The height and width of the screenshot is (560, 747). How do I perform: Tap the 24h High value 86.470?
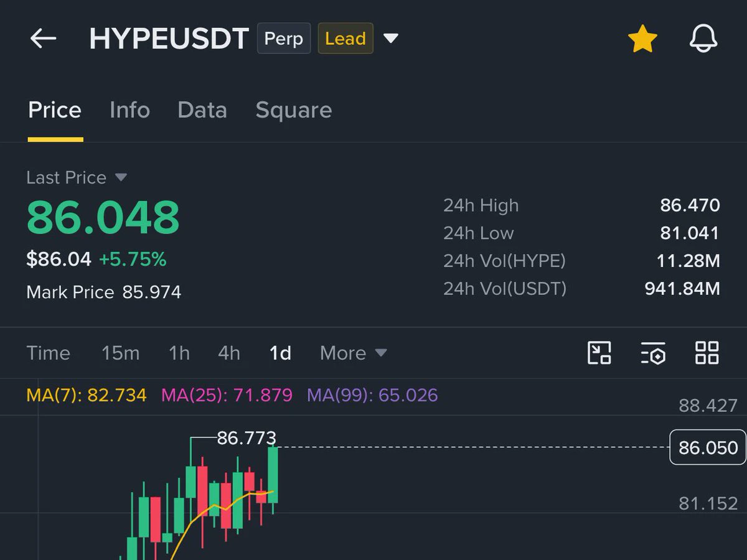[690, 205]
